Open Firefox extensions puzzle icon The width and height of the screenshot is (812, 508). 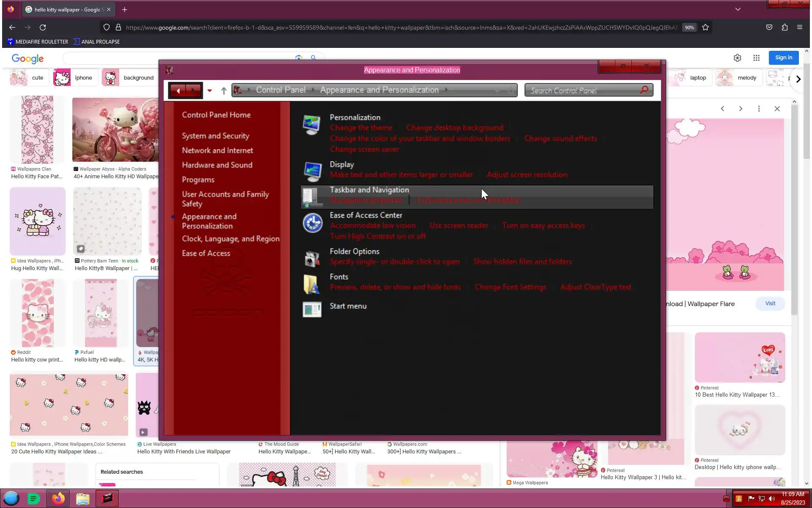tap(785, 27)
